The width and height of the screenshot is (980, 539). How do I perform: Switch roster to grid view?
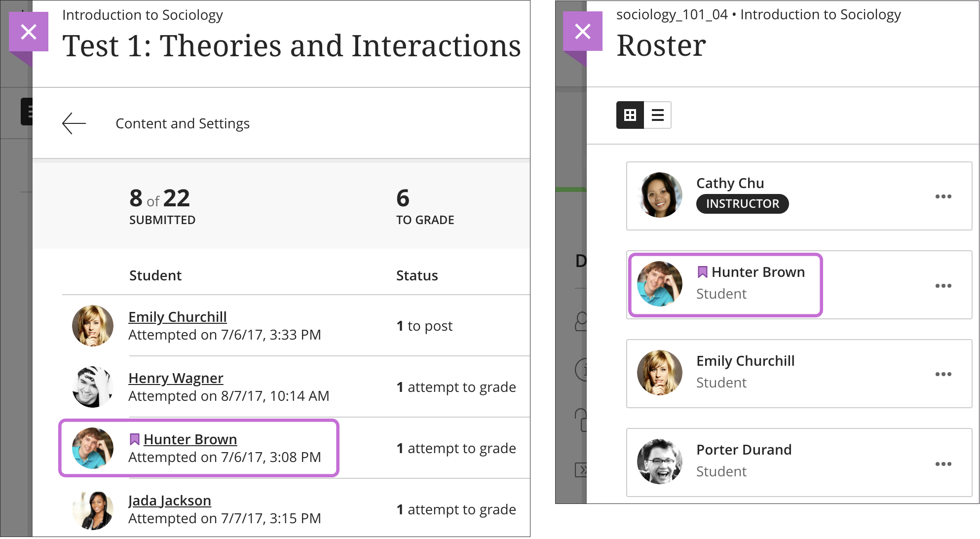(x=630, y=115)
